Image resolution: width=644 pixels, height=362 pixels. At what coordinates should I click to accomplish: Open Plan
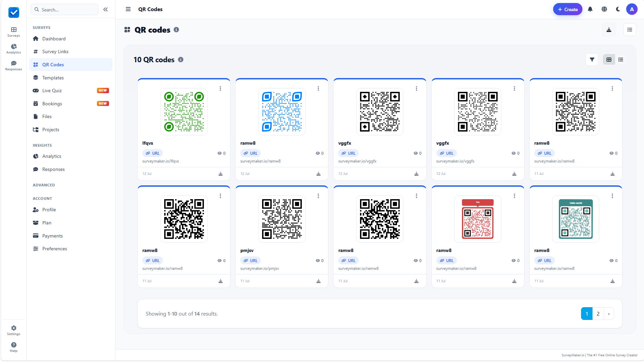[x=71, y=223]
